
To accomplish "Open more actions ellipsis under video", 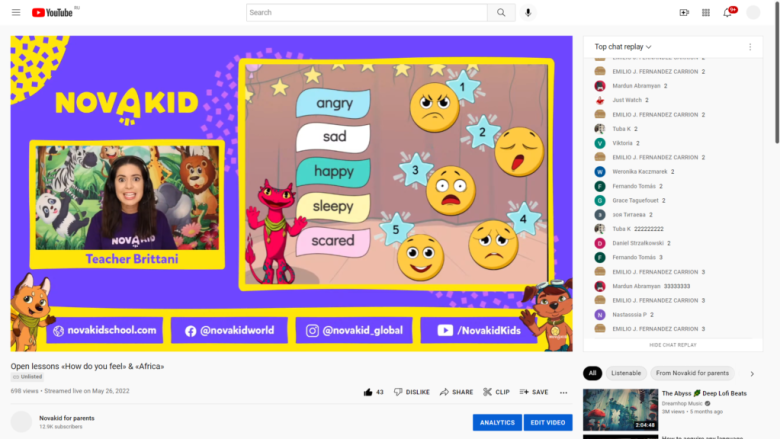I will (565, 392).
